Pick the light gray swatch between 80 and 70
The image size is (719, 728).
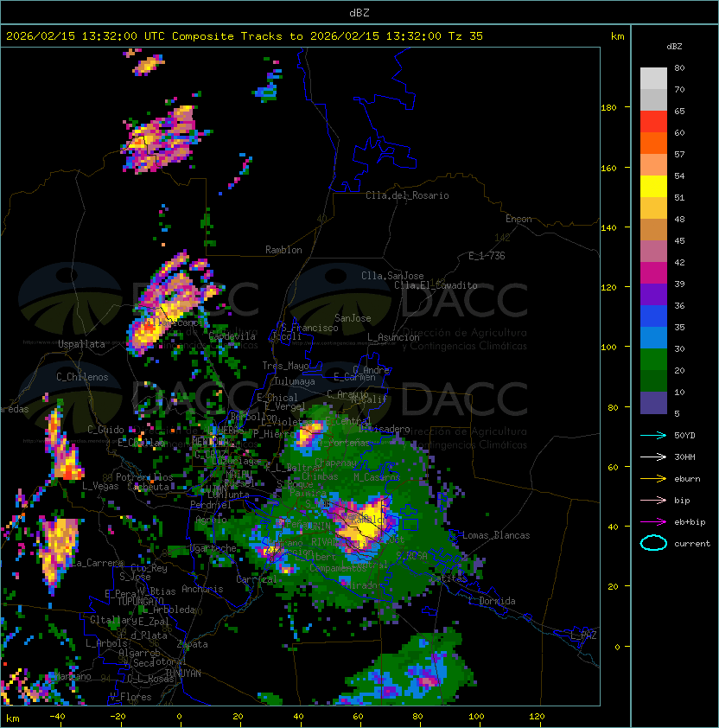(653, 78)
